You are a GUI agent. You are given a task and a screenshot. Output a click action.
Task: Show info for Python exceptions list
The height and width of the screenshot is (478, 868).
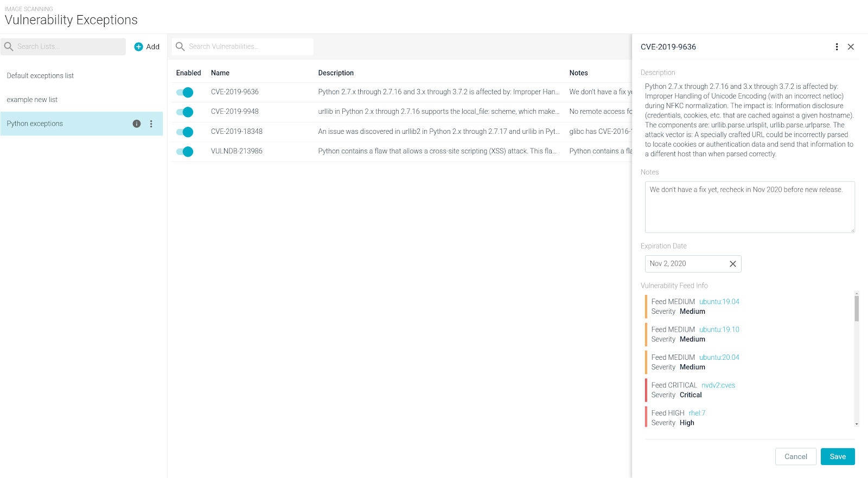(x=137, y=124)
